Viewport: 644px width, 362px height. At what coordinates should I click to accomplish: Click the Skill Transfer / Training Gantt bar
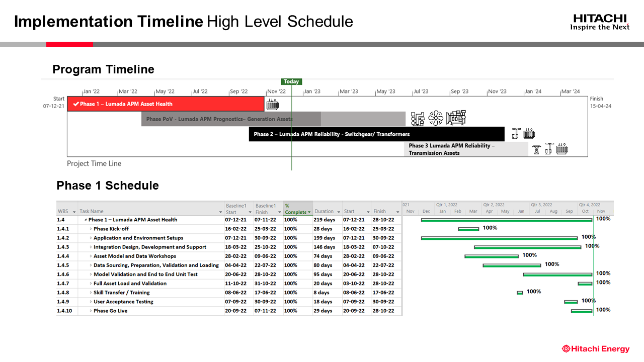[520, 293]
